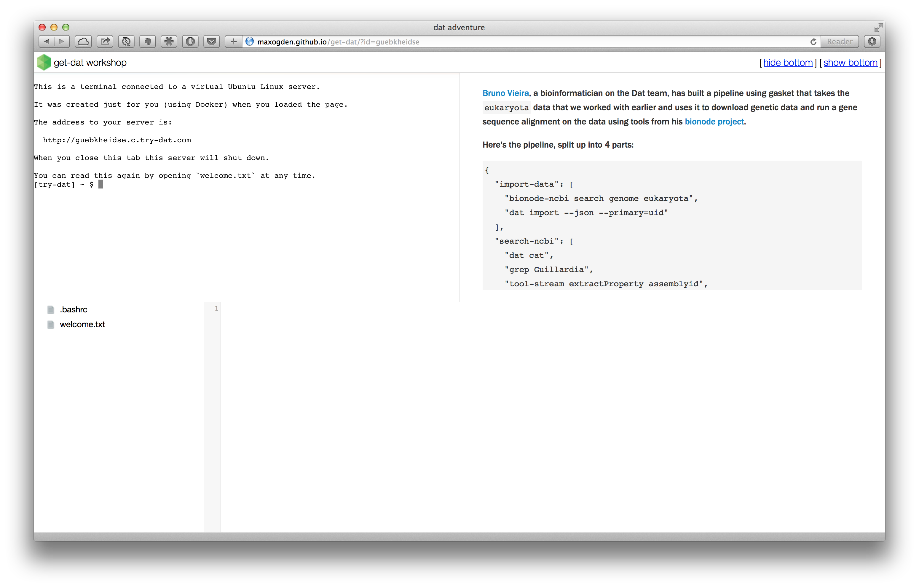Click the "dat import --json --primary=uid" line
The width and height of the screenshot is (919, 588).
click(586, 213)
